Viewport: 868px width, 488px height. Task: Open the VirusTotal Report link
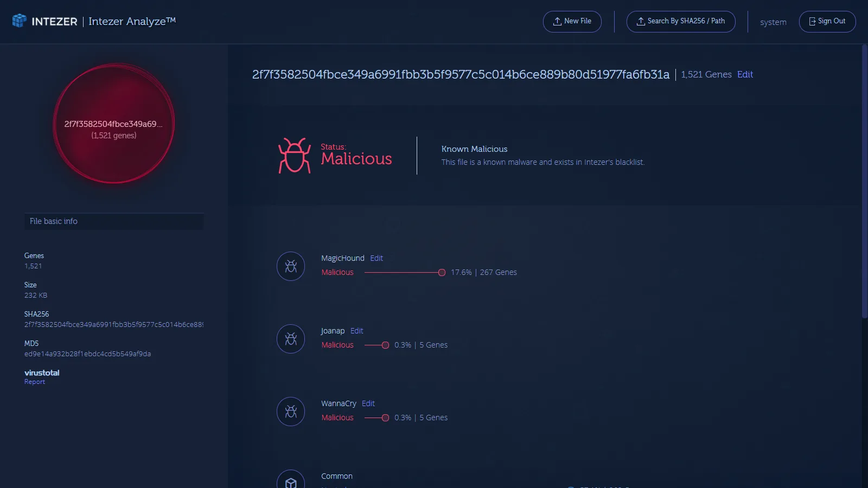(x=35, y=382)
